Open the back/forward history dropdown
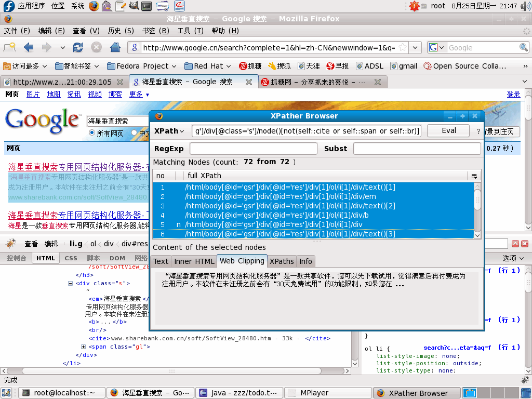This screenshot has height=399, width=532. (63, 47)
